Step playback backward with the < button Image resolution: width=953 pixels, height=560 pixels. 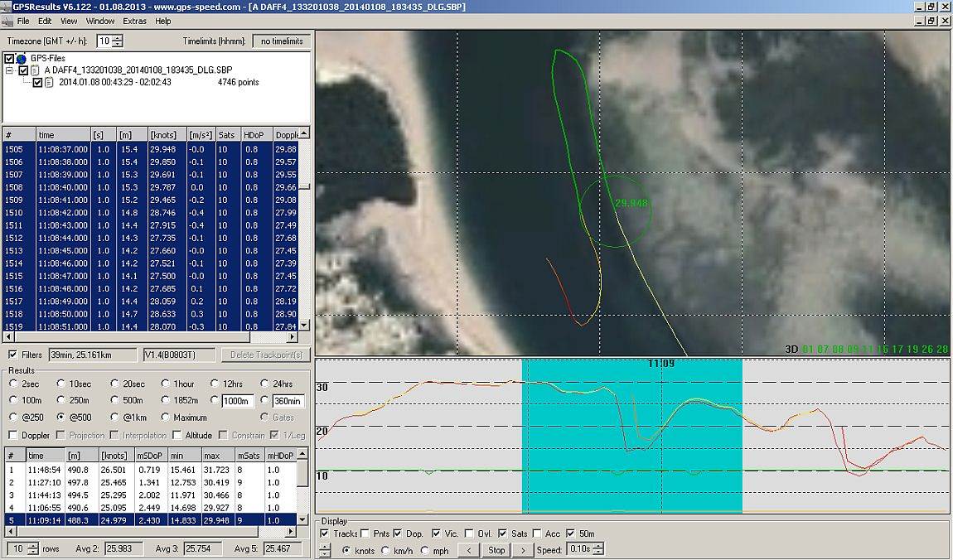pos(468,549)
